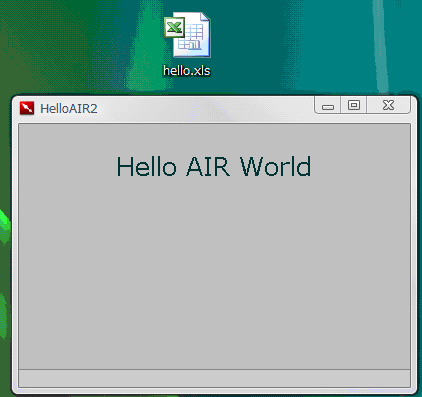Click the word Hello in heading
Screen dimensions: 422x397
pos(146,166)
